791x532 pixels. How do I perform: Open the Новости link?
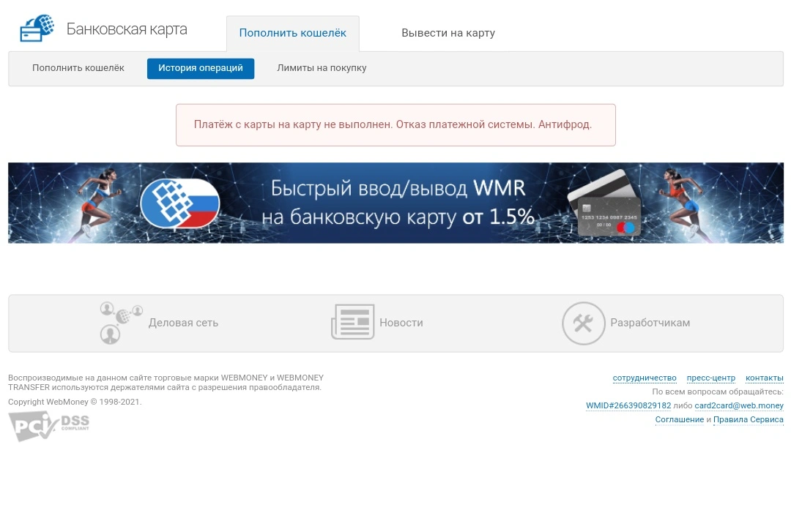[401, 323]
